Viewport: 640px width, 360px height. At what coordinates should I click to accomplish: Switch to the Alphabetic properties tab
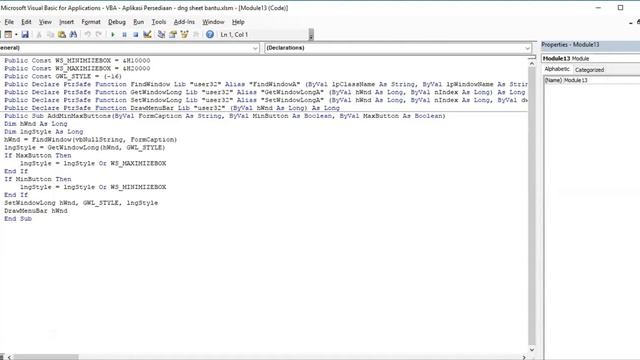tap(557, 69)
